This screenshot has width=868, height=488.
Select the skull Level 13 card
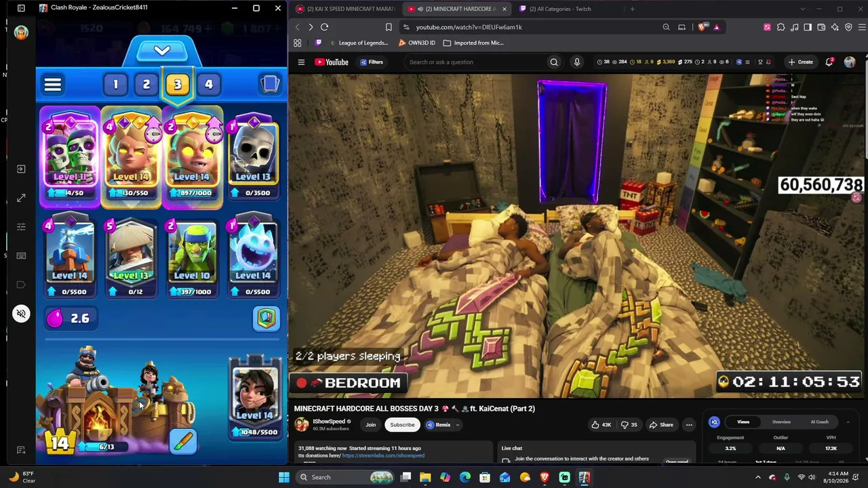click(253, 158)
